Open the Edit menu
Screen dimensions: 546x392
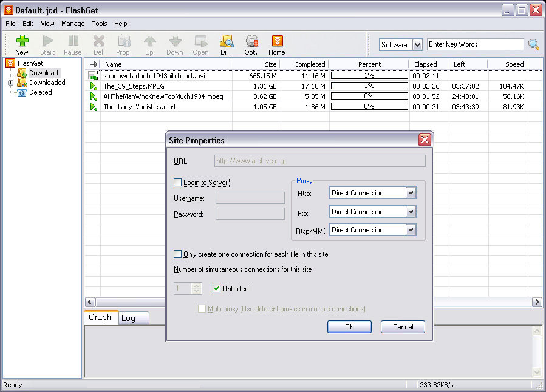point(28,24)
